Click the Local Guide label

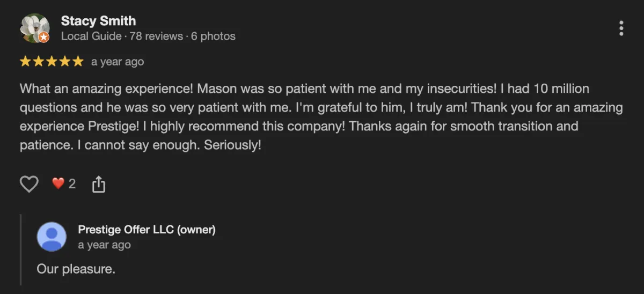(91, 36)
